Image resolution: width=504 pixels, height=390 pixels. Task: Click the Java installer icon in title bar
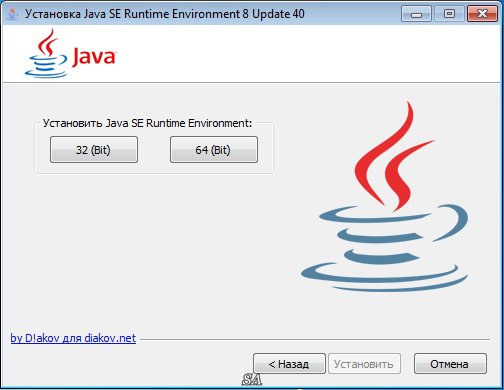[x=13, y=14]
